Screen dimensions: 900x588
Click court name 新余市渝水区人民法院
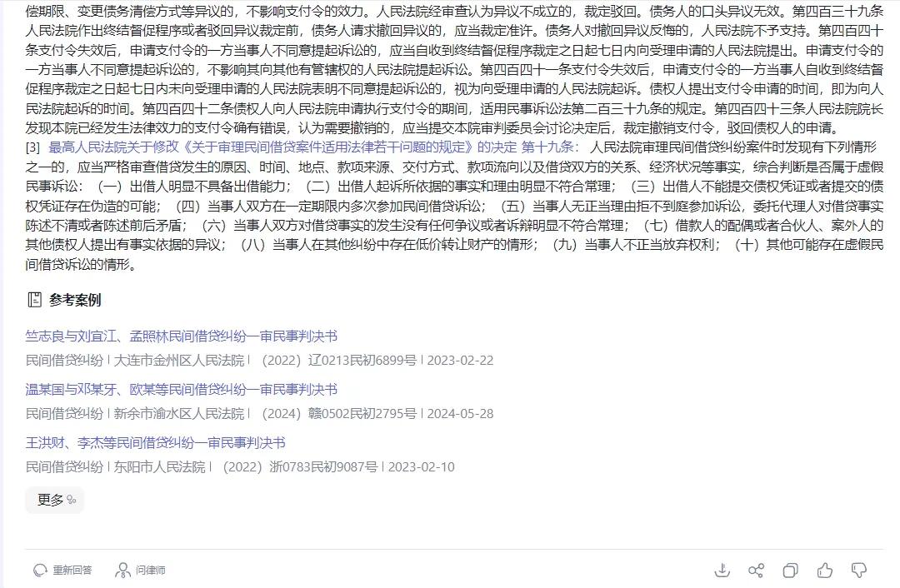click(179, 414)
